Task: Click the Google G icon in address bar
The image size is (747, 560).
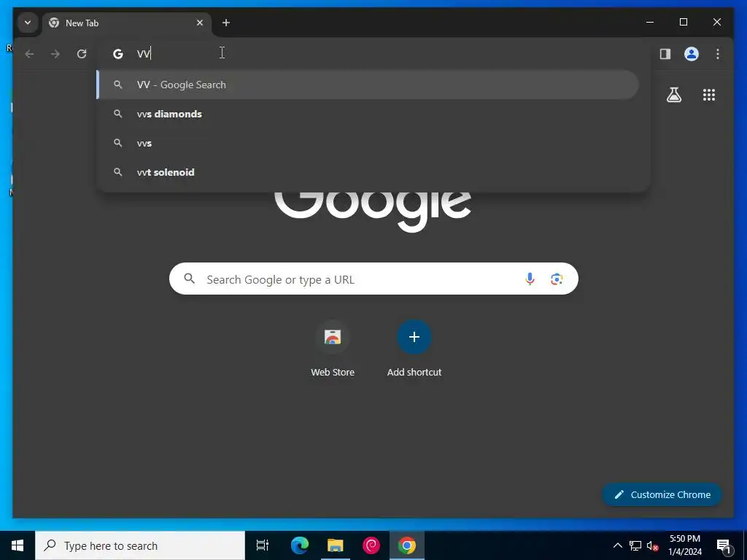Action: click(117, 54)
